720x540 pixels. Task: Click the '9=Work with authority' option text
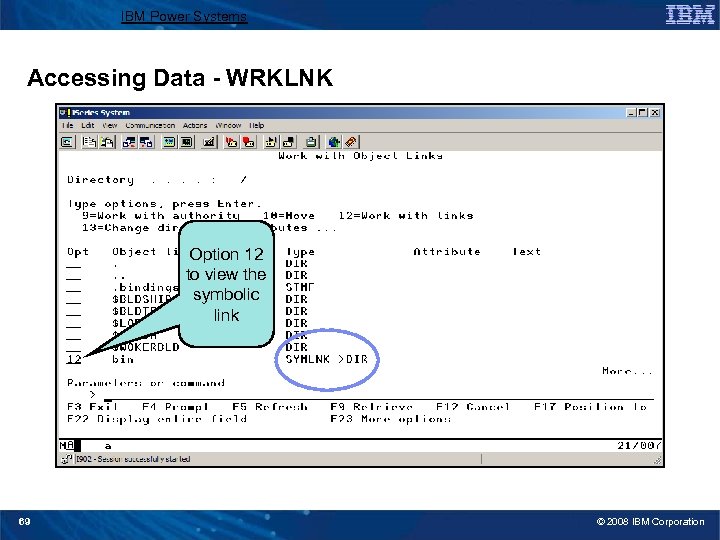pos(161,216)
